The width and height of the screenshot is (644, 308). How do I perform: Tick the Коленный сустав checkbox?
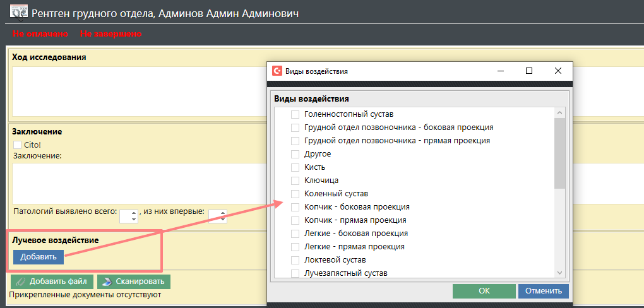click(x=294, y=194)
